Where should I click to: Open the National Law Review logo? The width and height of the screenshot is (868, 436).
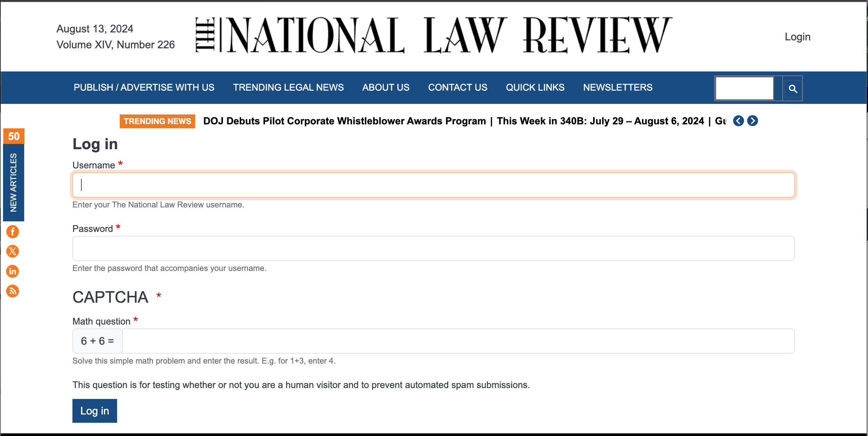point(433,35)
